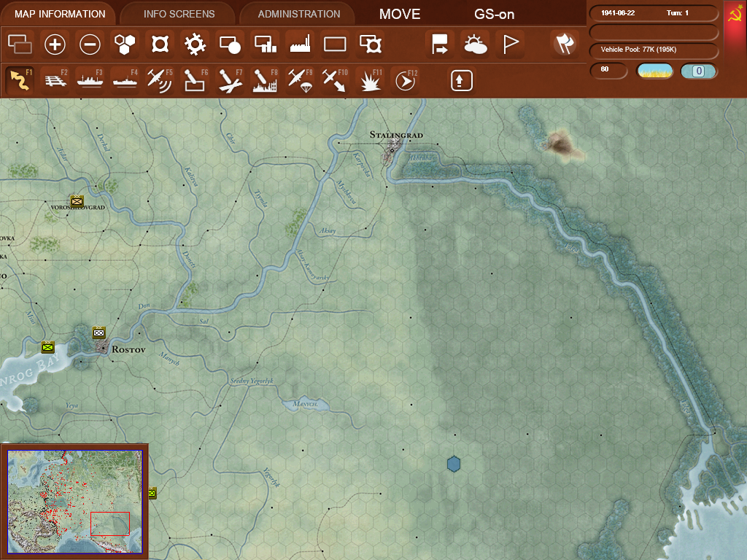Viewport: 747px width, 560px height.
Task: Click the minimap in the corner
Action: pos(74,500)
